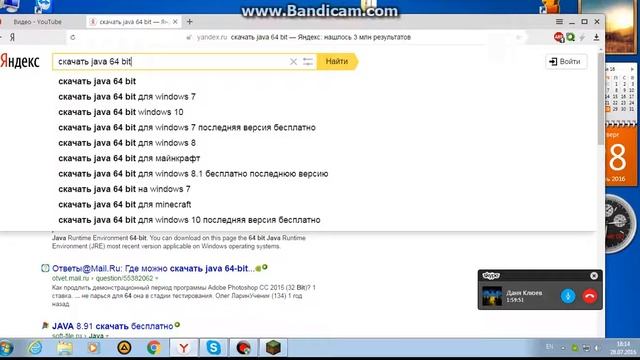Viewport: 640px width, 360px height.
Task: Click the Яндекс logo
Action: [x=20, y=62]
